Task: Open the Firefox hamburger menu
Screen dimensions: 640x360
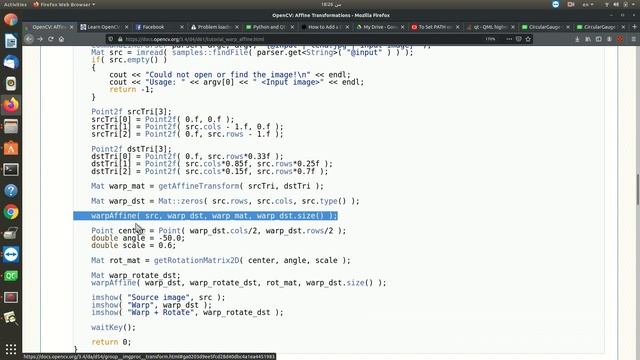Action: (633, 39)
